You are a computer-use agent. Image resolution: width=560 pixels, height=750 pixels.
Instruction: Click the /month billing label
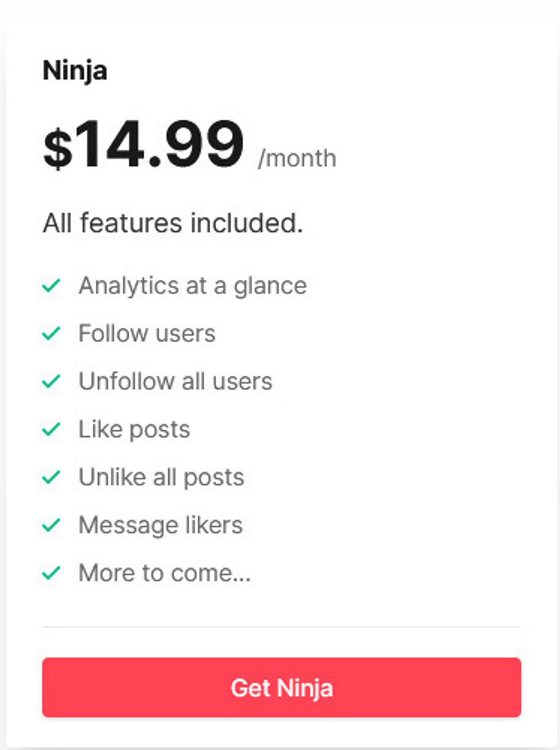[x=297, y=159]
